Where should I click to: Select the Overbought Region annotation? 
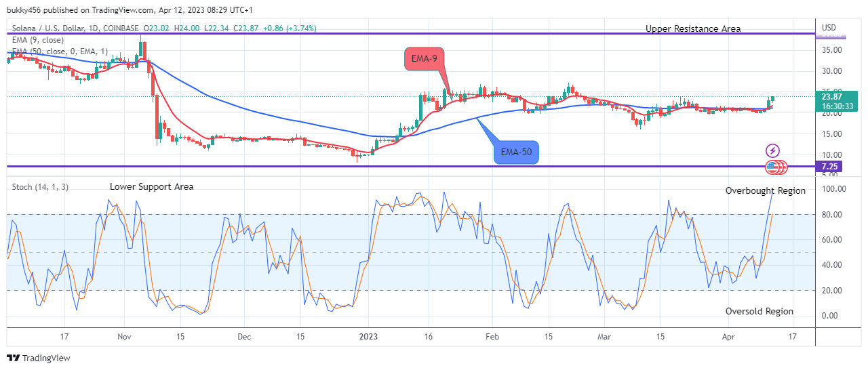[766, 190]
